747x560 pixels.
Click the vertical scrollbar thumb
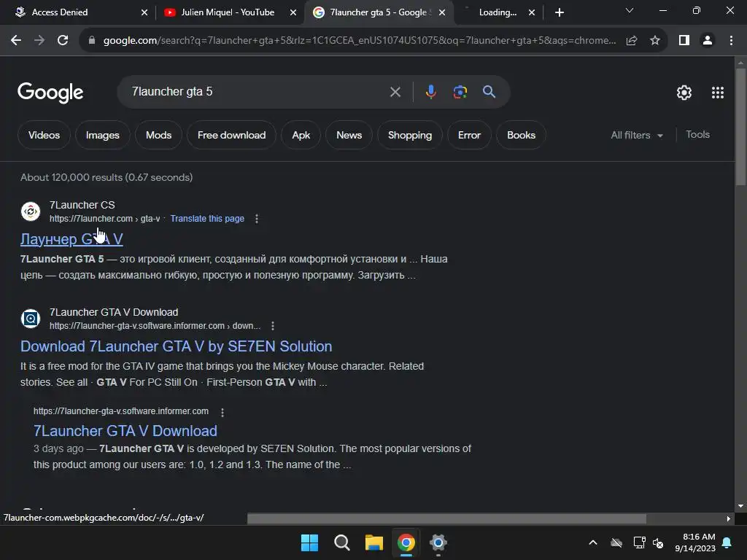(x=740, y=126)
